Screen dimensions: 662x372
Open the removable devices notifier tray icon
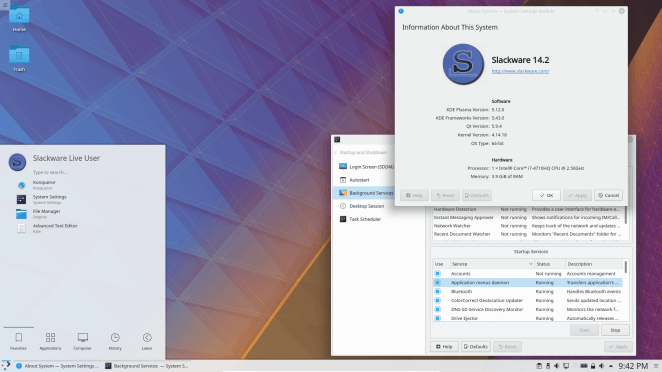(548, 366)
